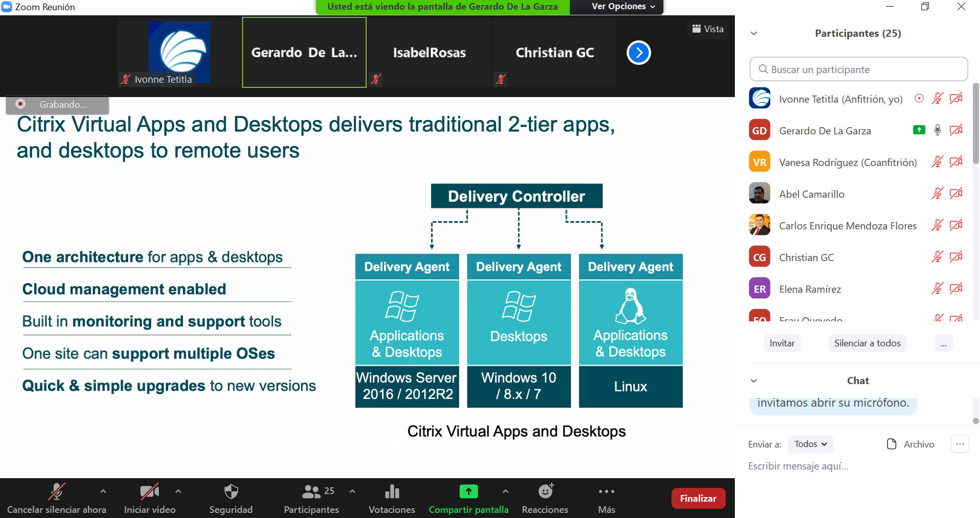Open the Más three-dots menu
980x518 pixels.
607,499
